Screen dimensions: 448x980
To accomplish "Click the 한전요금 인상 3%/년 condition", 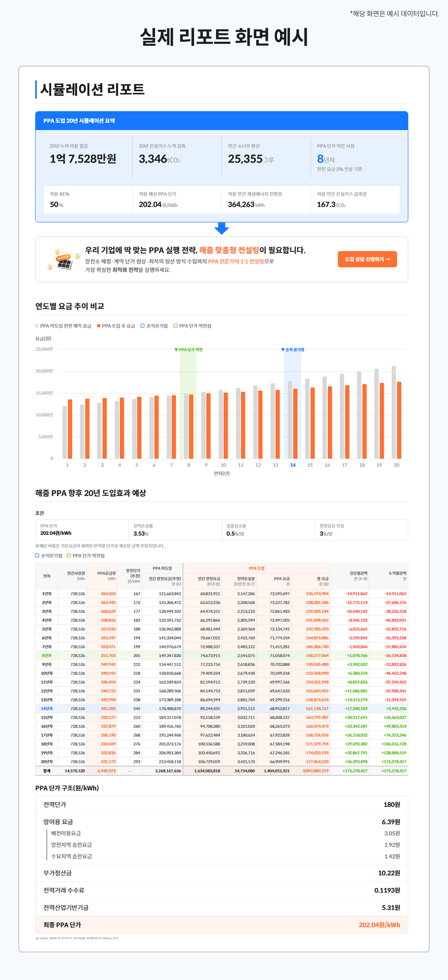I will [361, 530].
